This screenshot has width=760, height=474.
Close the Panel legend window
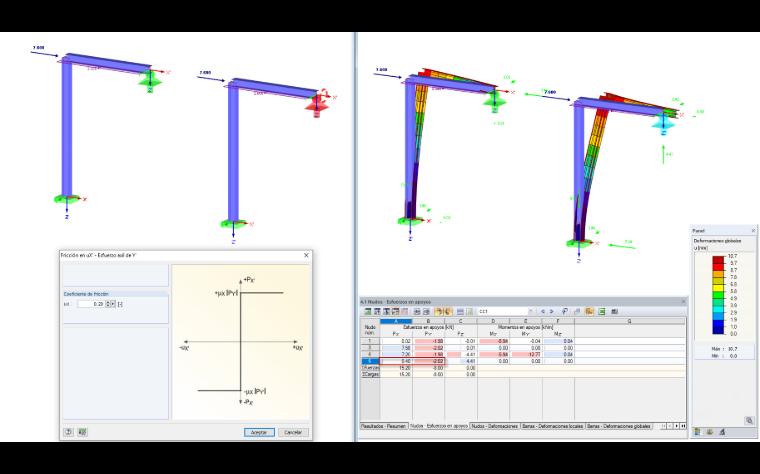[x=753, y=231]
